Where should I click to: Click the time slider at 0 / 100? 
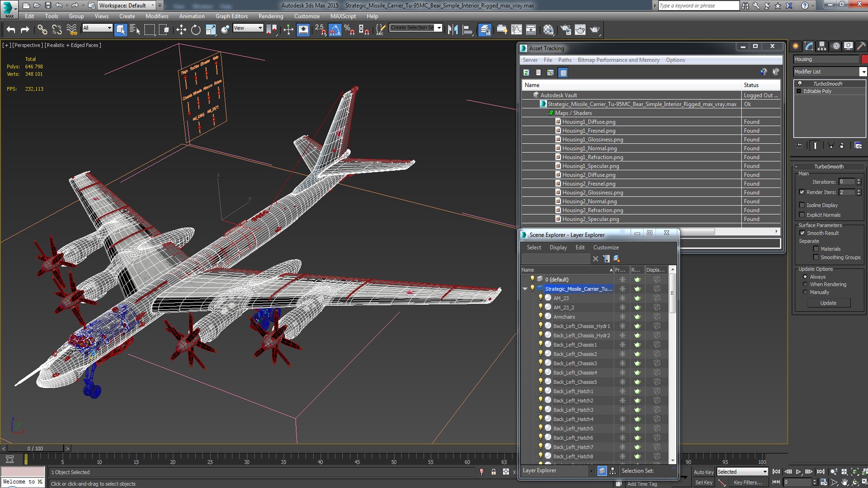click(35, 449)
